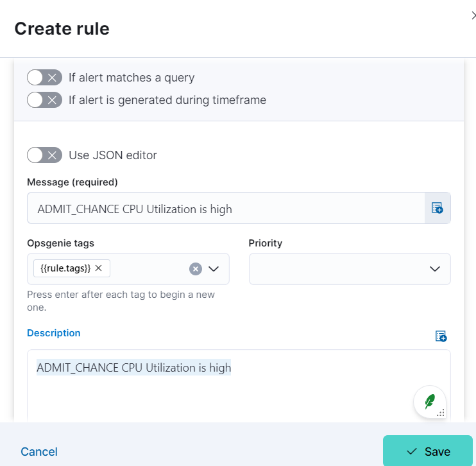Save the rule

pyautogui.click(x=428, y=451)
